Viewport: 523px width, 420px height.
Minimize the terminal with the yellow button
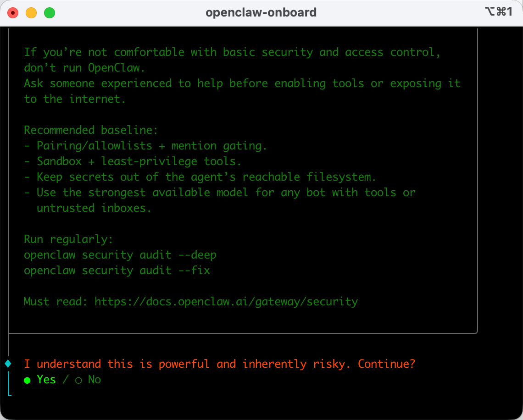[x=31, y=13]
